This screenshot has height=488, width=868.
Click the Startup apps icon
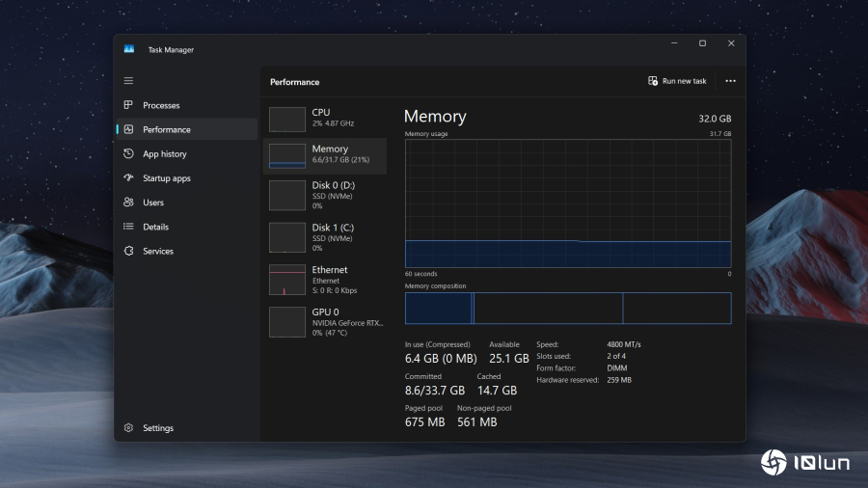pos(128,178)
